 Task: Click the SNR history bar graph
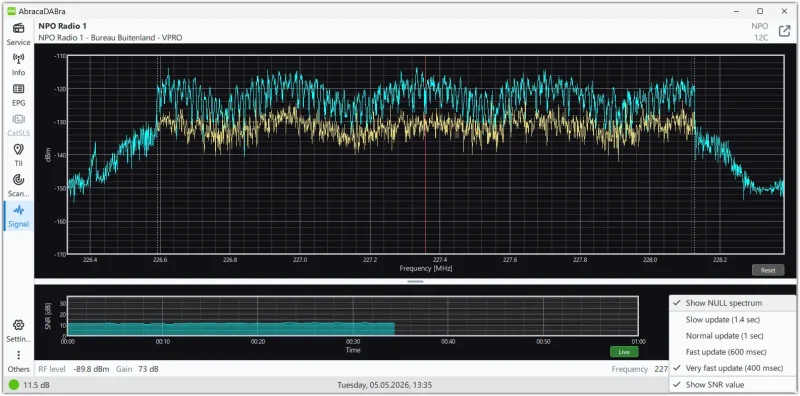(x=231, y=329)
